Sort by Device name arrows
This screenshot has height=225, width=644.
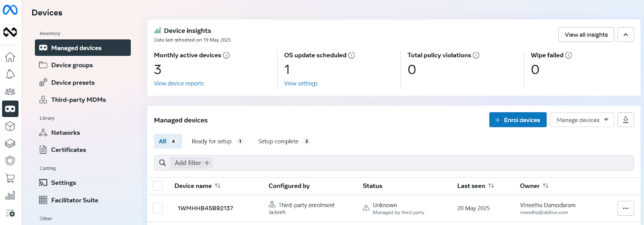[x=218, y=185]
